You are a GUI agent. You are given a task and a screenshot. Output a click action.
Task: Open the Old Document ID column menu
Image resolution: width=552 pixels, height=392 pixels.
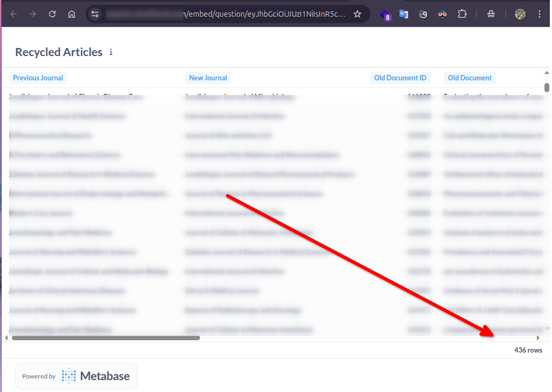[x=400, y=78]
